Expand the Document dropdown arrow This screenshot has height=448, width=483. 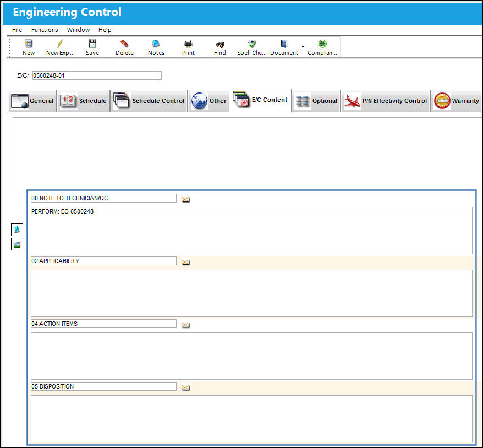303,47
